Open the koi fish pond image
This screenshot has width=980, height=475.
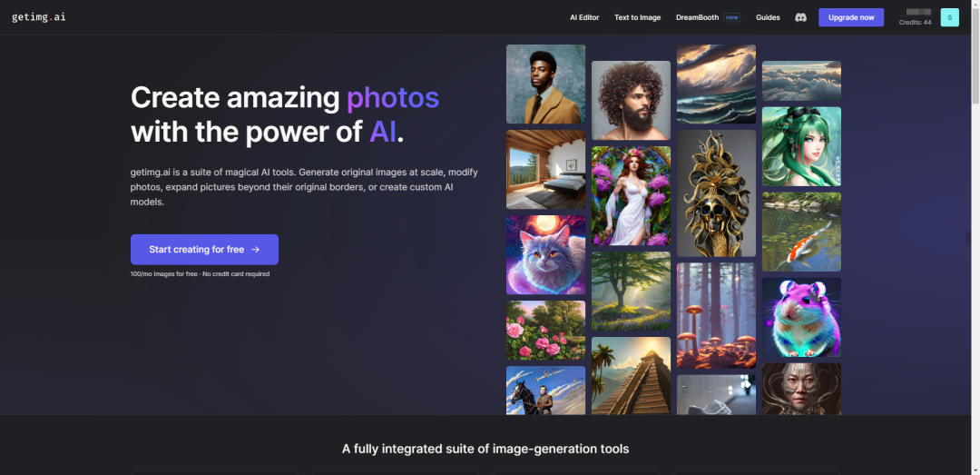pos(801,232)
